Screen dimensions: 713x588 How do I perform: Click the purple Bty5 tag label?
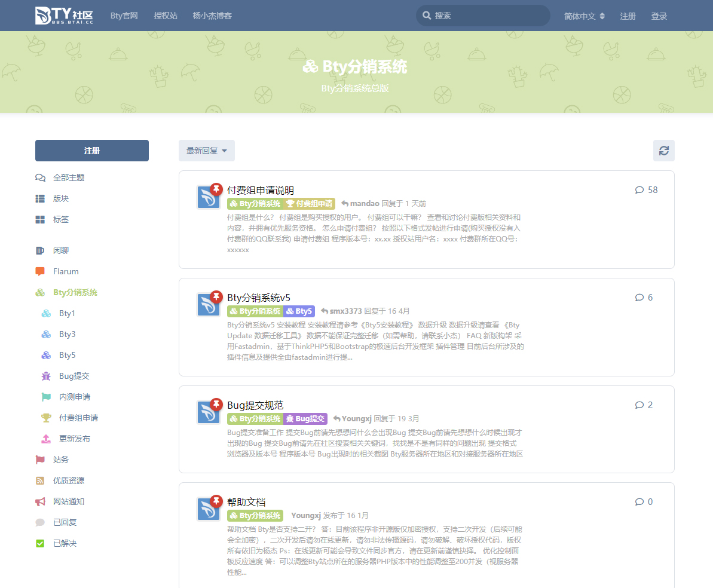[299, 311]
